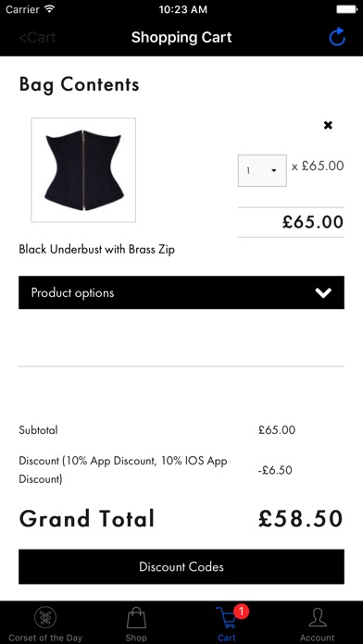Viewport: 363px width, 644px height.
Task: Go back using the <Cart link
Action: pos(37,37)
